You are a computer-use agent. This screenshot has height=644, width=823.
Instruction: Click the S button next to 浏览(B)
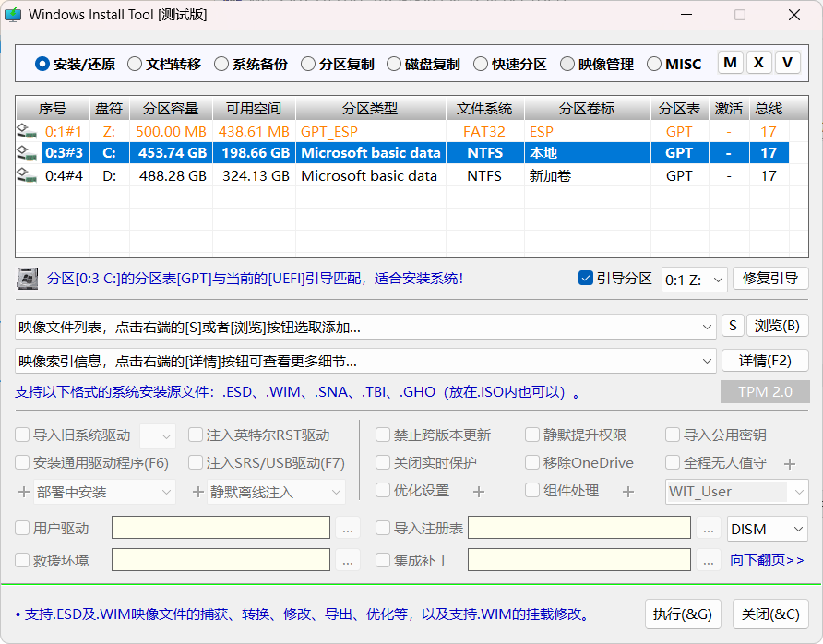click(733, 326)
